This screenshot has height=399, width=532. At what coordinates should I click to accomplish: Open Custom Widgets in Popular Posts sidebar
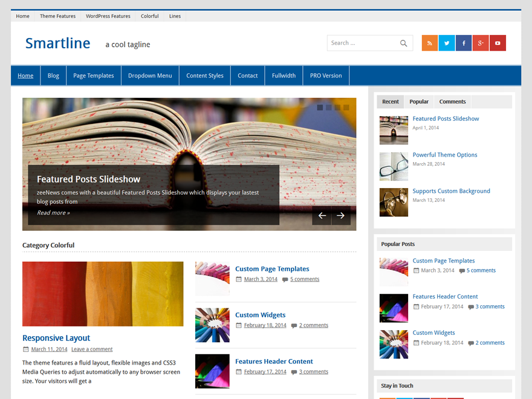tap(433, 333)
